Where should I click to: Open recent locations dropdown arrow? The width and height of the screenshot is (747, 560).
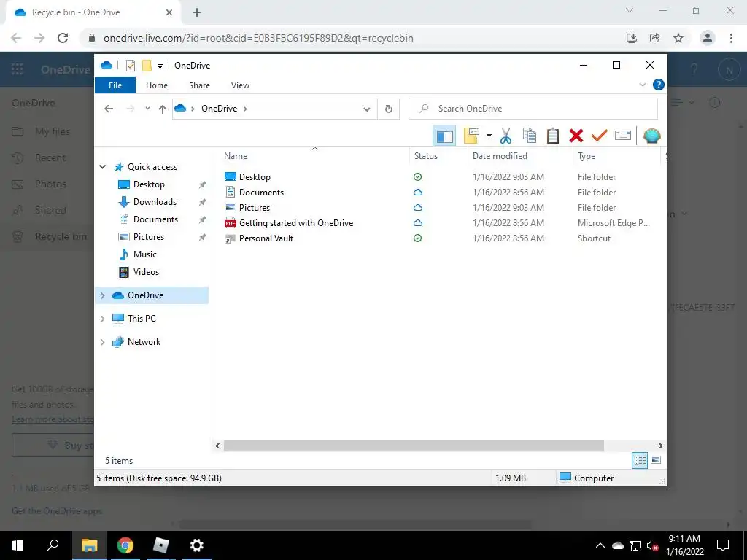tap(147, 109)
